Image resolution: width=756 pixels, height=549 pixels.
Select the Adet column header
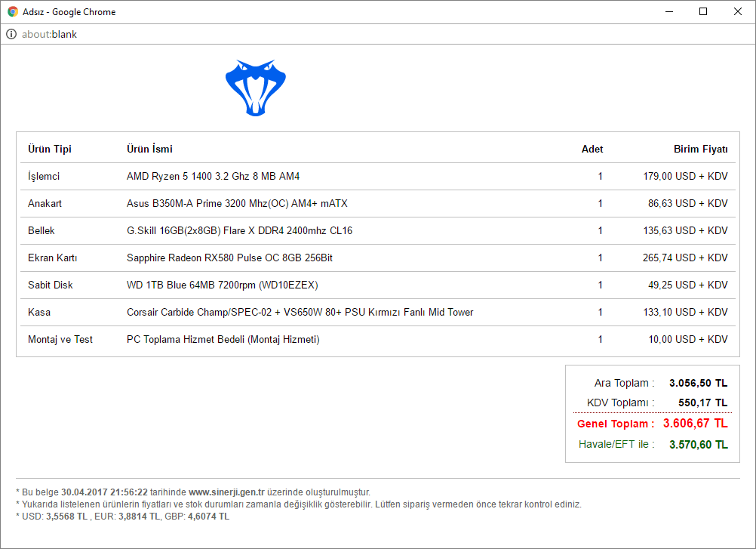tap(592, 149)
